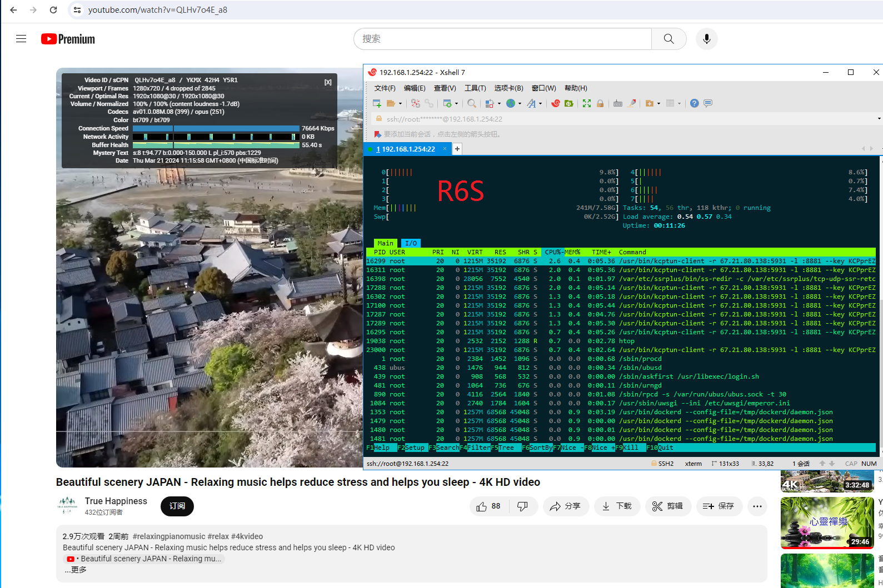This screenshot has width=883, height=588.
Task: Click the voice search microphone button
Action: click(707, 39)
